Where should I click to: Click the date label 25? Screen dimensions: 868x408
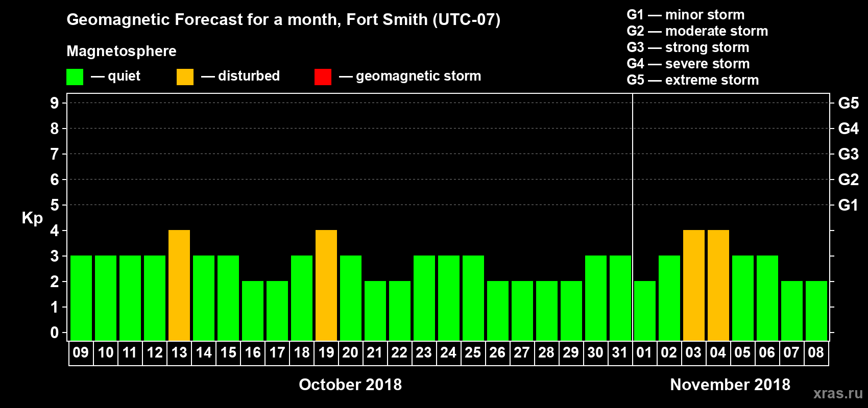[473, 353]
